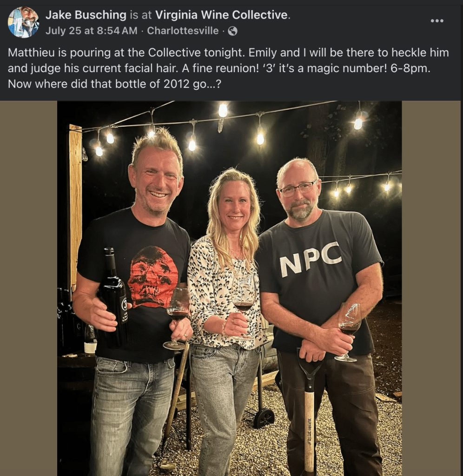Viewport: 463px width, 476px height.
Task: Visit the Virginia Wine Collective page link
Action: (x=221, y=15)
